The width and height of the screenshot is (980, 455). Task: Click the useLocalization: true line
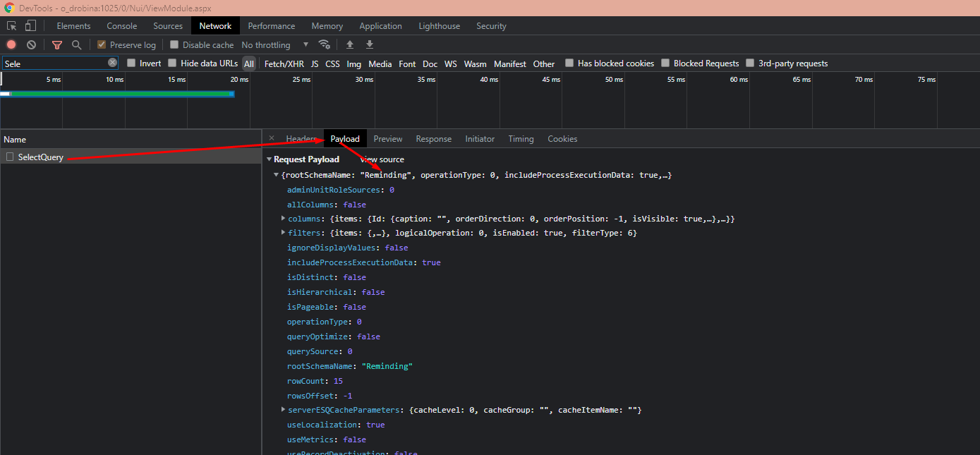(x=336, y=424)
